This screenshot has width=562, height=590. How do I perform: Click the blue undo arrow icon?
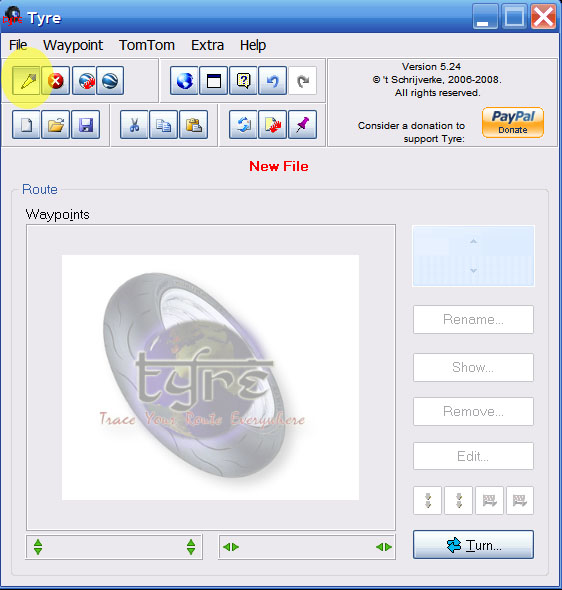[273, 81]
